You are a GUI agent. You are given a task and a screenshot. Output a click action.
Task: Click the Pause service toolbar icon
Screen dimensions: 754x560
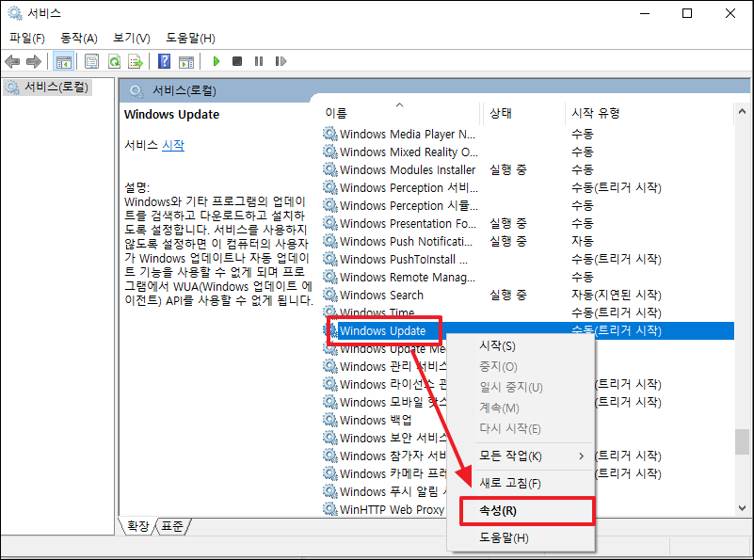tap(259, 61)
